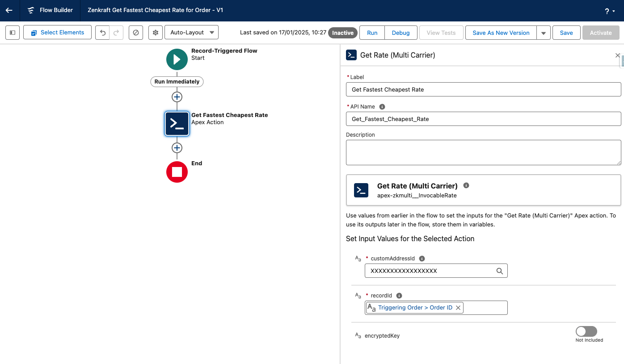
Task: Close the Get Rate panel
Action: pyautogui.click(x=618, y=55)
